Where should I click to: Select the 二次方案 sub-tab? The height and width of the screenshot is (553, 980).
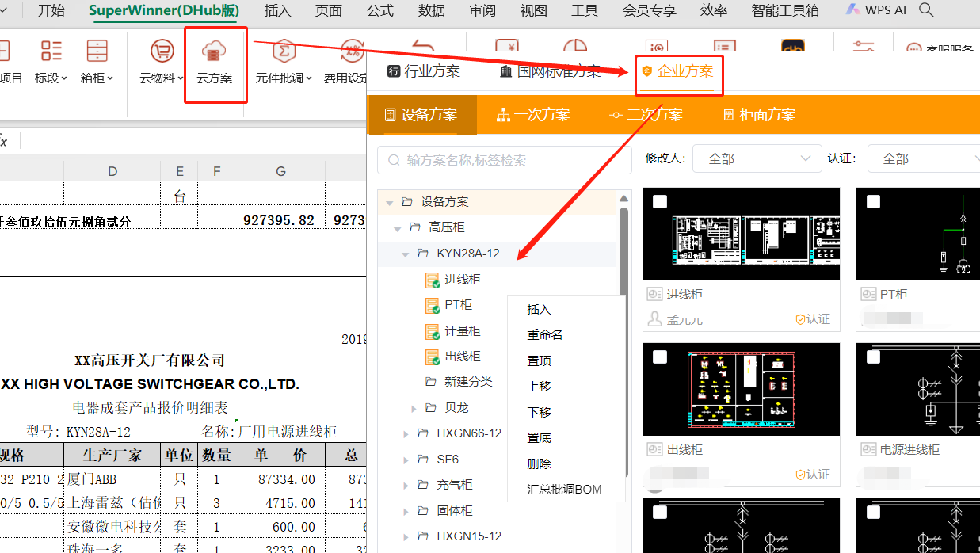[x=646, y=115]
